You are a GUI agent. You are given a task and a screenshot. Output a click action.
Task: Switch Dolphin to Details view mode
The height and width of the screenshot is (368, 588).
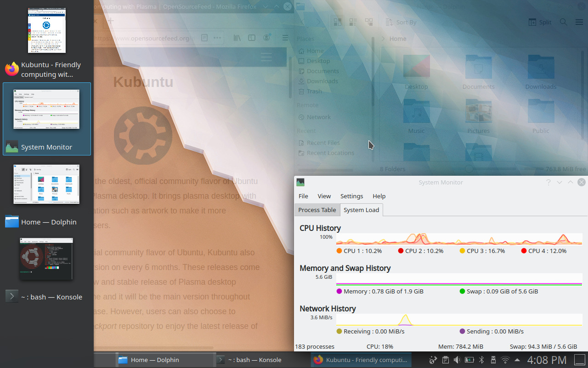[353, 22]
